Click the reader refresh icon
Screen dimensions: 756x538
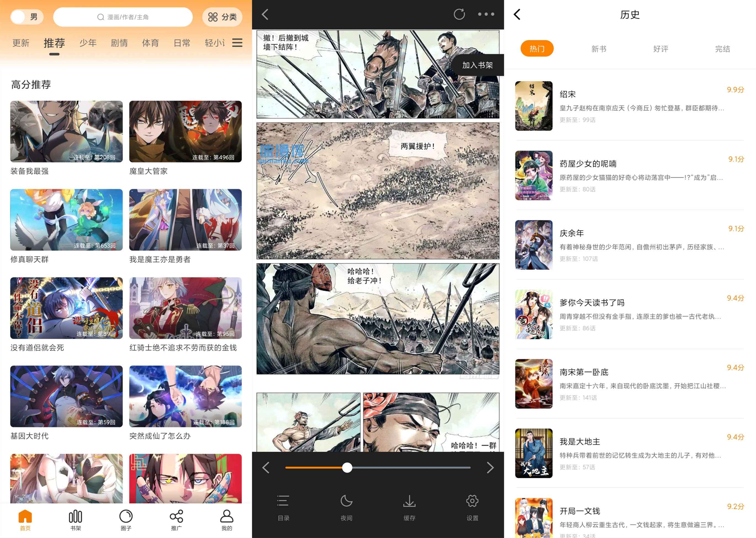pyautogui.click(x=459, y=14)
